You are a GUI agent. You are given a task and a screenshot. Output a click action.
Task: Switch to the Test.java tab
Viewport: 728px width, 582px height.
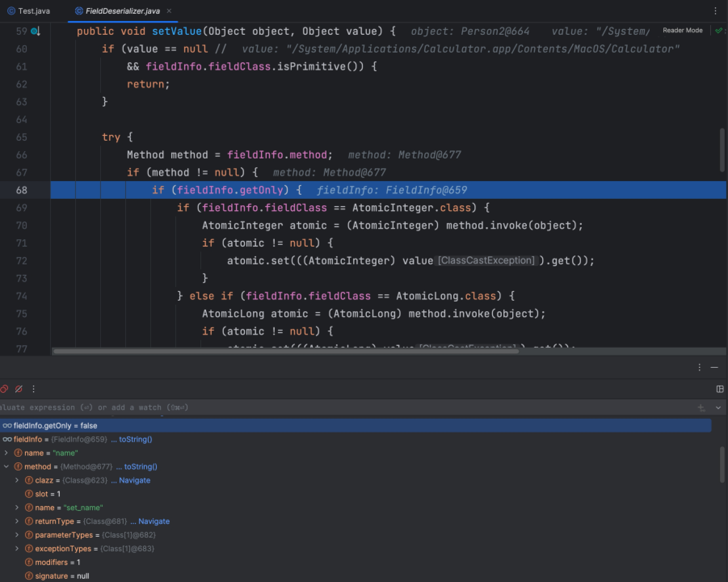click(x=29, y=11)
